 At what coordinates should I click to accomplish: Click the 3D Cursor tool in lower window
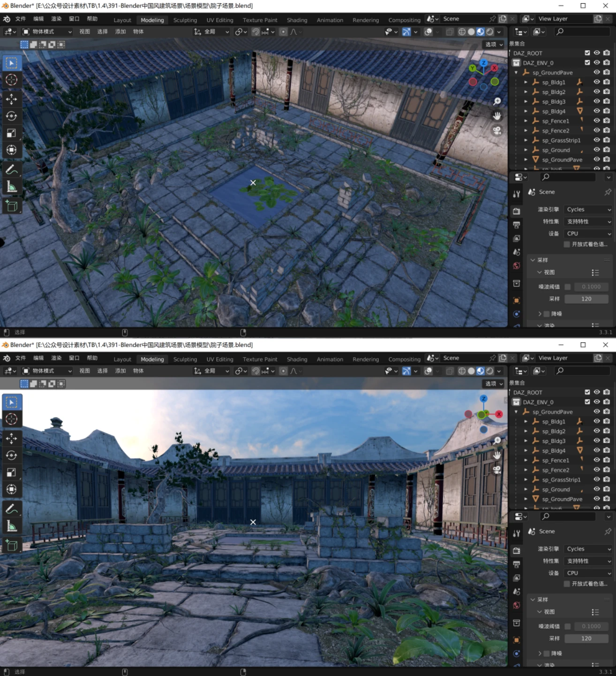point(11,419)
